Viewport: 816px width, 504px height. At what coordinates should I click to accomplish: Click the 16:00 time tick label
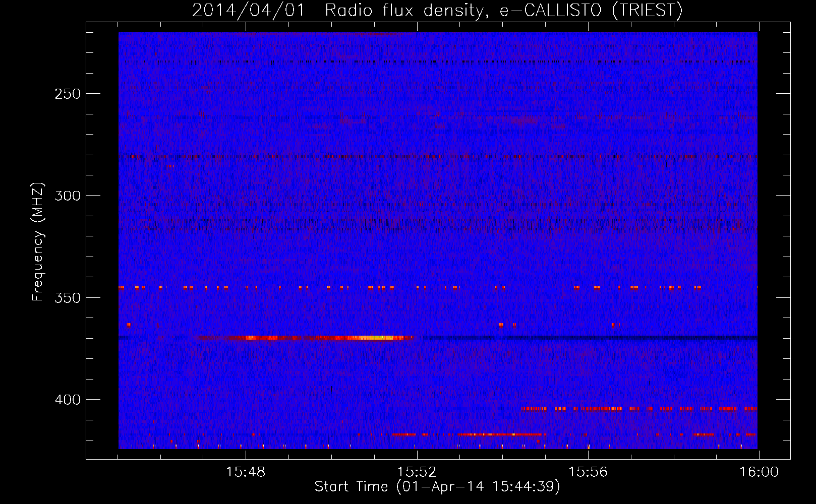[x=759, y=472]
